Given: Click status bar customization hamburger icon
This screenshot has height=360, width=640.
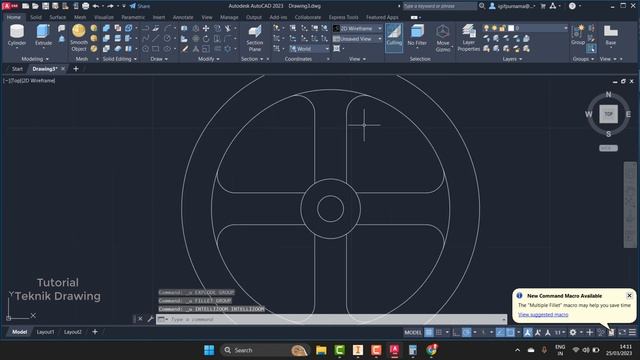Looking at the screenshot, I should (632, 332).
